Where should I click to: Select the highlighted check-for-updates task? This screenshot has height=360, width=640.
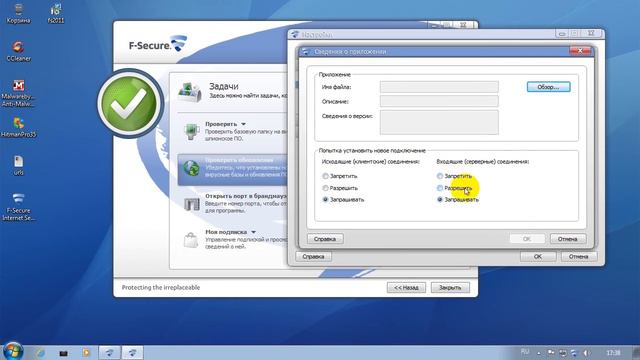tap(233, 169)
